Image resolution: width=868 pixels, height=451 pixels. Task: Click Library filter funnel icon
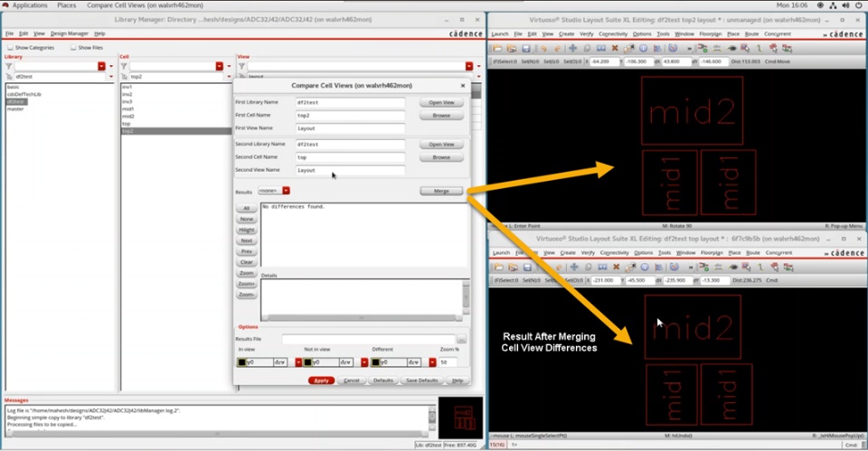point(8,66)
